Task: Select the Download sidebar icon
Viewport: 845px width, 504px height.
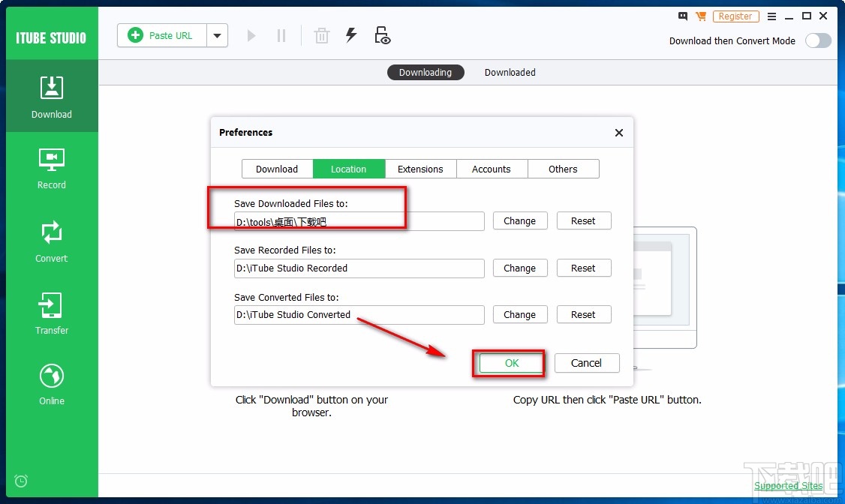Action: click(51, 96)
